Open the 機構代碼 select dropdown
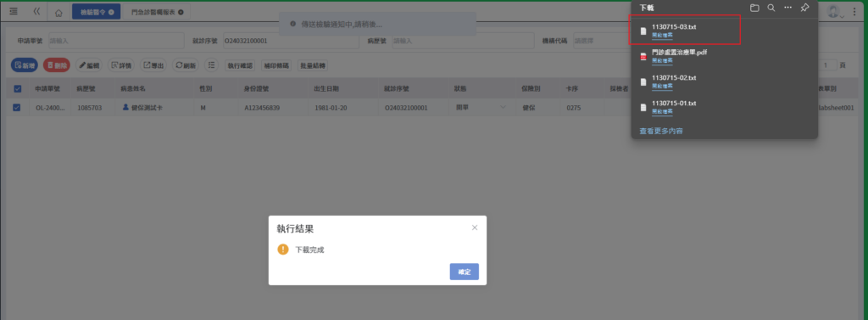This screenshot has height=320, width=868. point(601,41)
